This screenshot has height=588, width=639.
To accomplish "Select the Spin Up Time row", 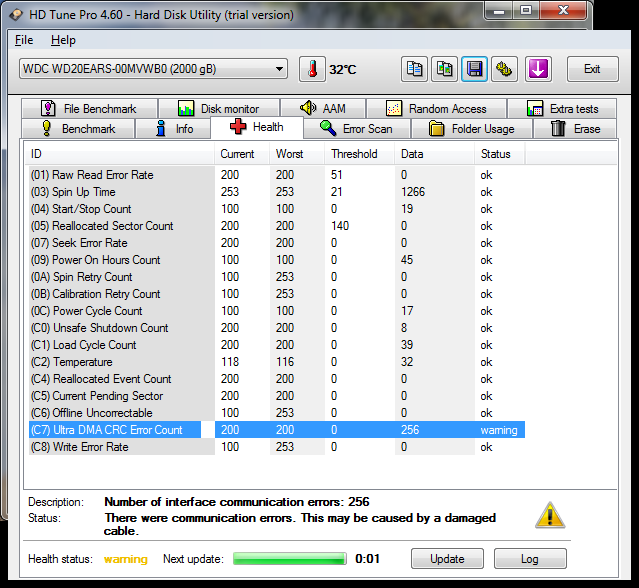I will [x=277, y=192].
